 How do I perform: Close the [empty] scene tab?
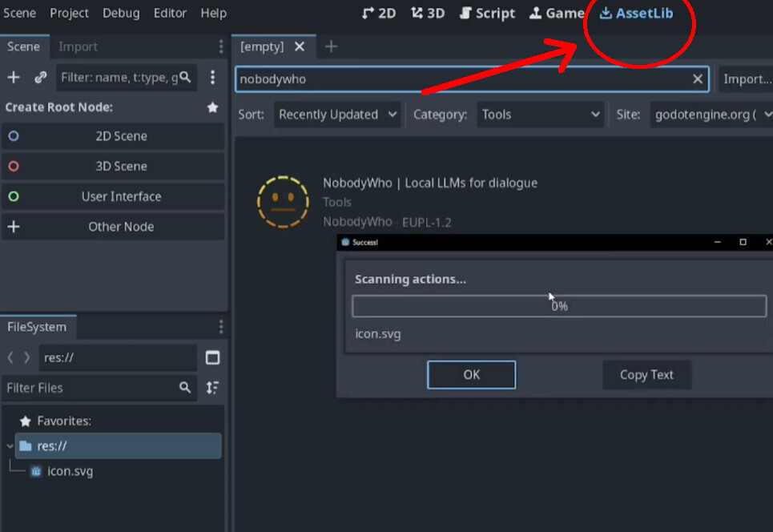coord(300,46)
